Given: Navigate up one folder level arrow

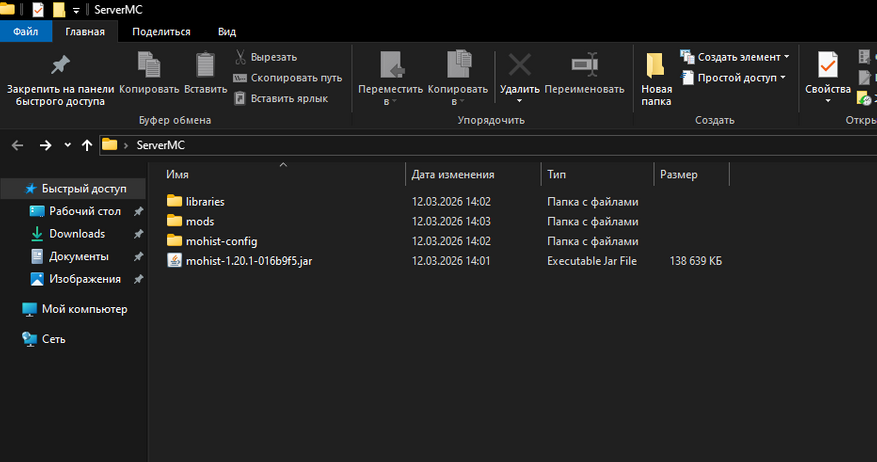Looking at the screenshot, I should click(87, 145).
